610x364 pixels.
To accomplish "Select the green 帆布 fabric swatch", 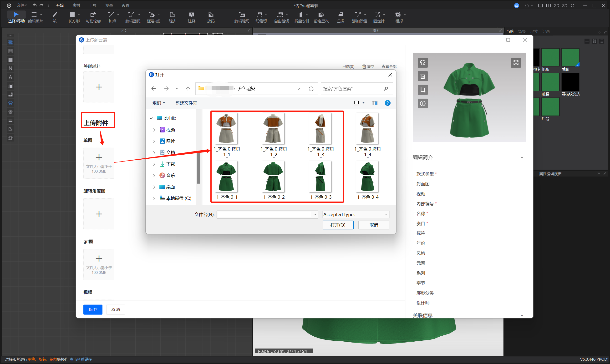I will point(550,57).
